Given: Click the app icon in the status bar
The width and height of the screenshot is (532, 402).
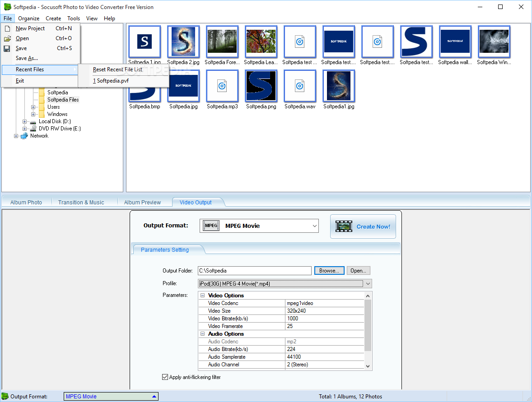Looking at the screenshot, I should click(x=5, y=396).
